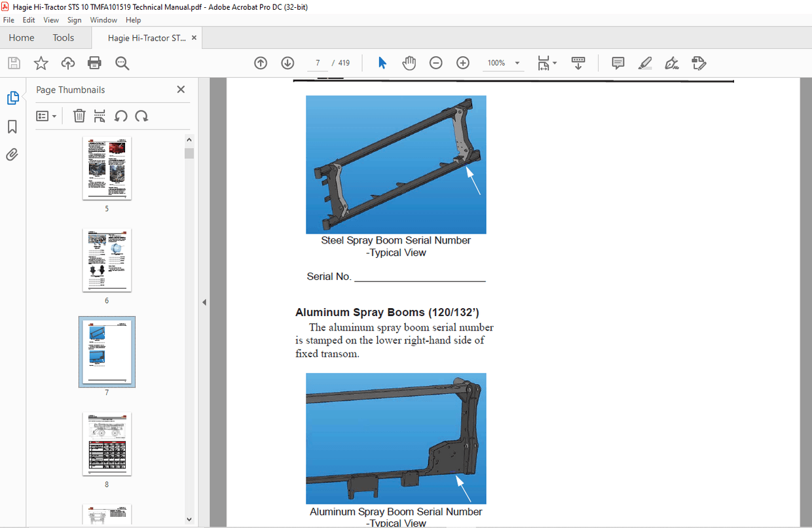812x528 pixels.
Task: Open the Find text search tool
Action: coord(122,63)
